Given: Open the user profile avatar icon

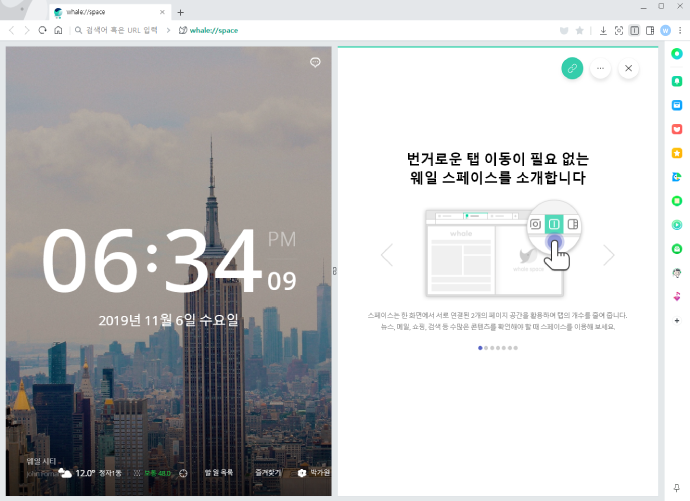Looking at the screenshot, I should tap(665, 30).
